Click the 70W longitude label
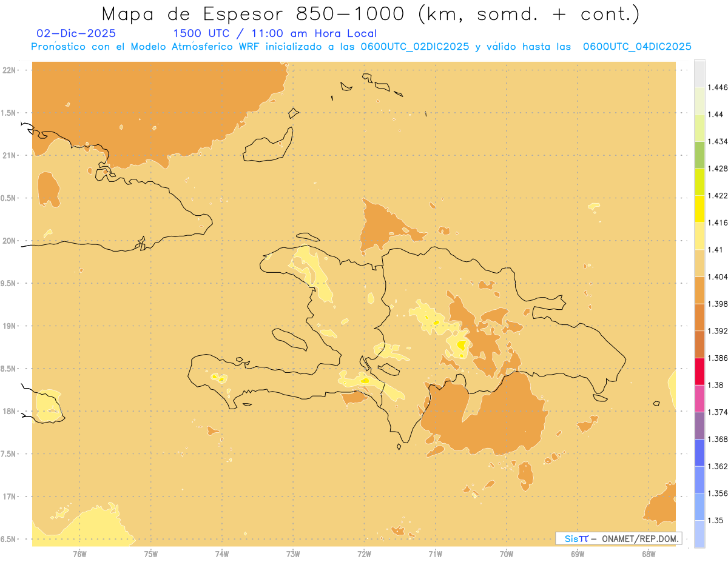Viewport: 728px width, 562px height. pyautogui.click(x=507, y=554)
